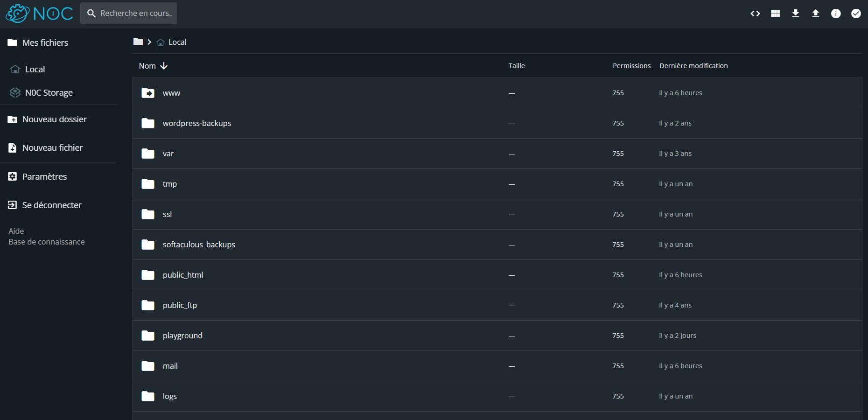Click Local in the breadcrumb
The image size is (868, 420).
177,42
